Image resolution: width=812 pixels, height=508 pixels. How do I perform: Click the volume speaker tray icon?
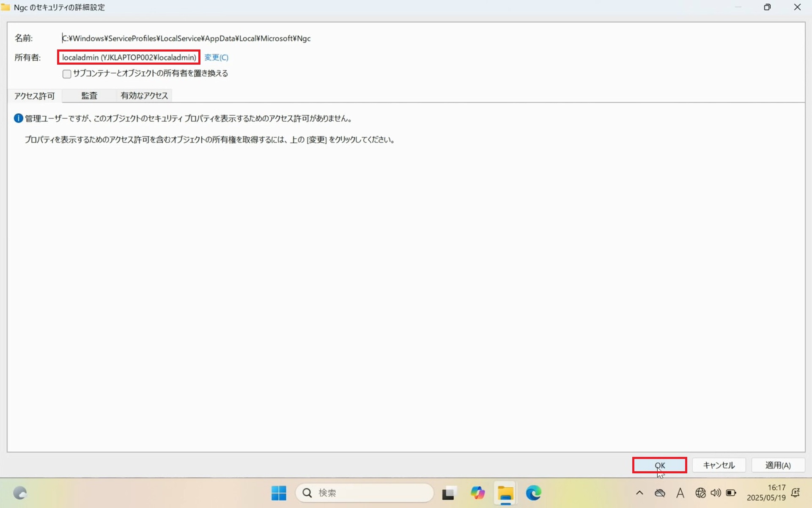716,493
